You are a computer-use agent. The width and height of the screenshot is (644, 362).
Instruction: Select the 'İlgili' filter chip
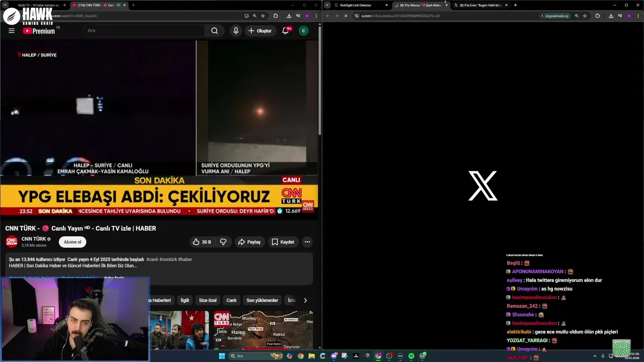(185, 300)
